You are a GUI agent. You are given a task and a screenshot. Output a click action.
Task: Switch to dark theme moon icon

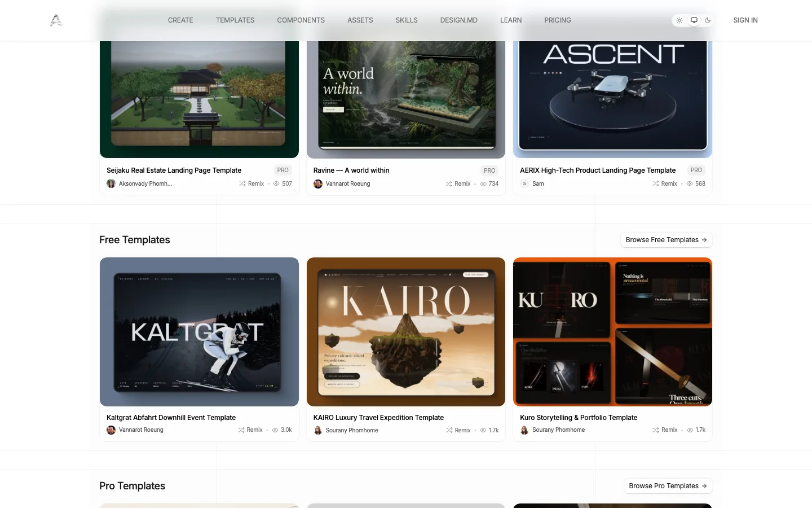[708, 20]
